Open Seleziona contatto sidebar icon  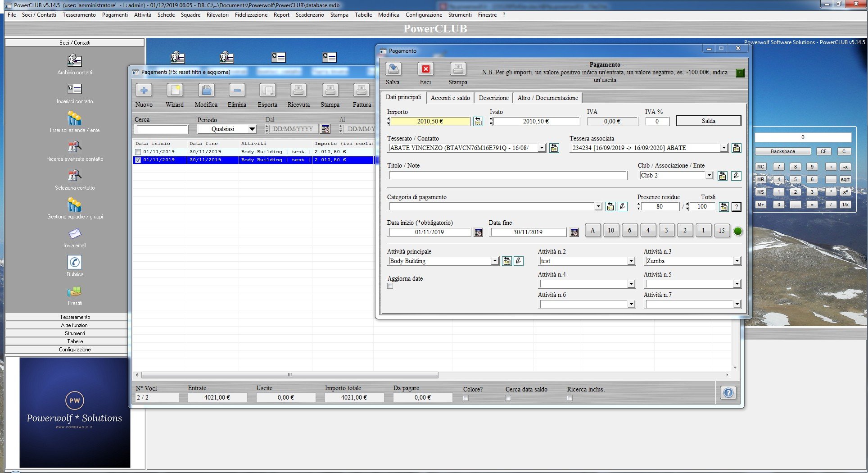pos(75,176)
